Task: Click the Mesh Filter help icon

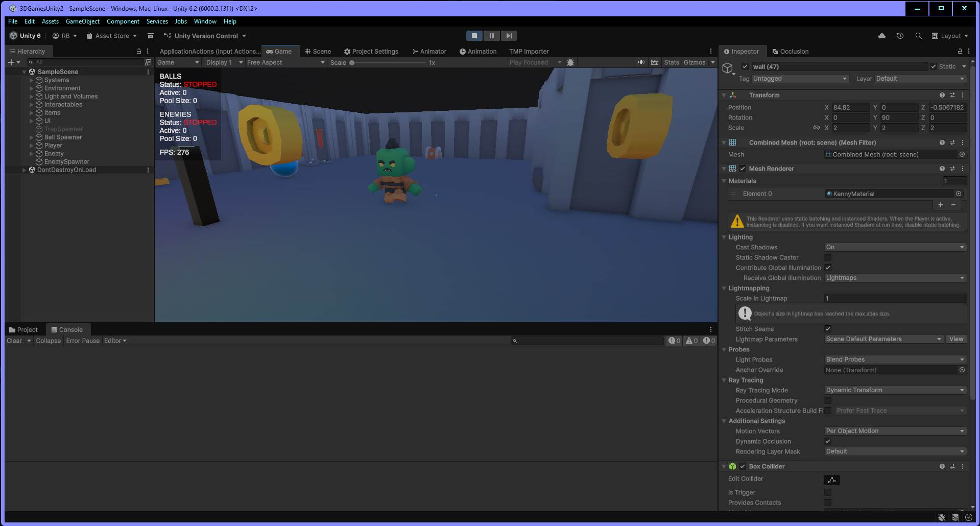Action: click(x=942, y=142)
